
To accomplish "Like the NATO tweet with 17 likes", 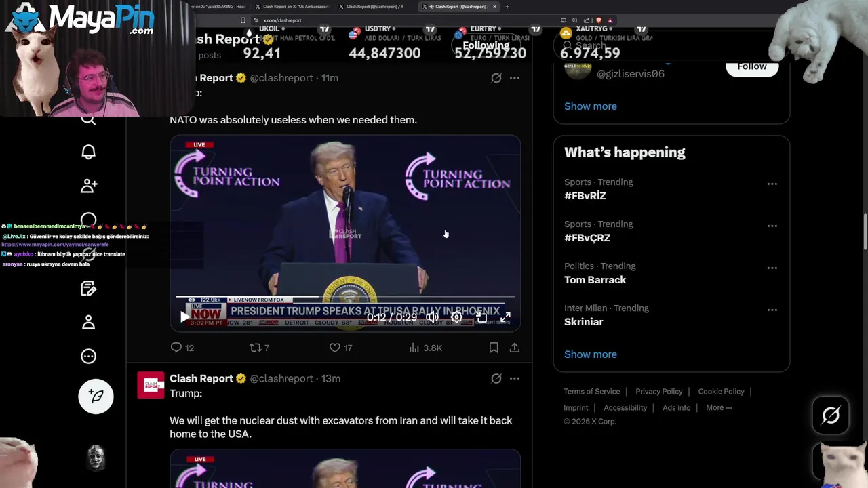I will point(340,348).
